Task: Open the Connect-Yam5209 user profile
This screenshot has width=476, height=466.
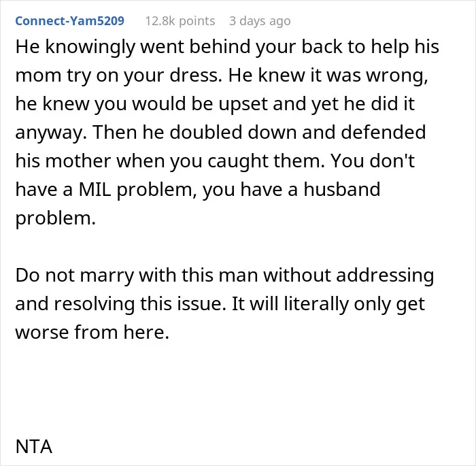Action: pyautogui.click(x=70, y=21)
